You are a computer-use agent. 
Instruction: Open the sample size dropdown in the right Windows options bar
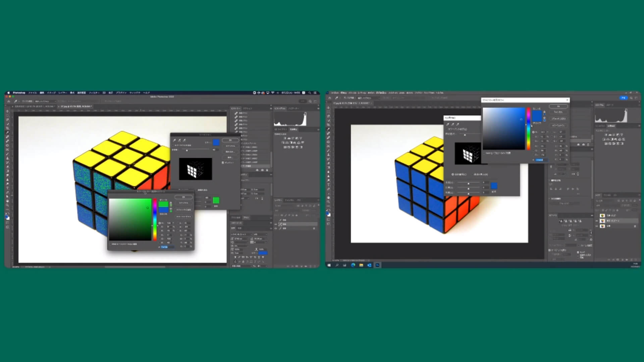368,98
